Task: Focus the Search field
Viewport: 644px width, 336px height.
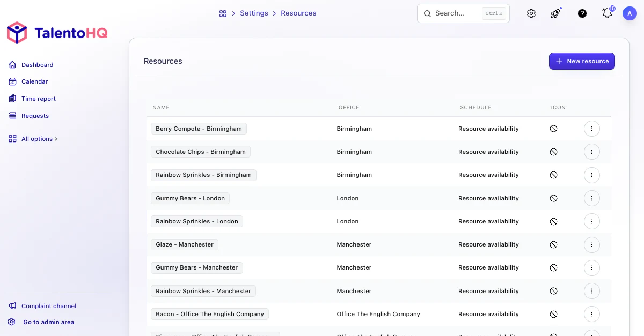Action: click(463, 13)
